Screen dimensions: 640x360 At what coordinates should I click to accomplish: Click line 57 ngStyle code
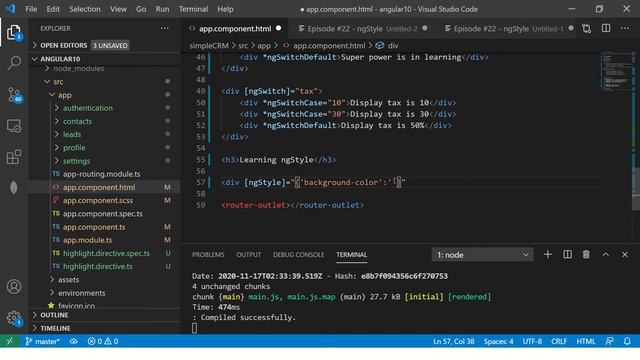313,182
